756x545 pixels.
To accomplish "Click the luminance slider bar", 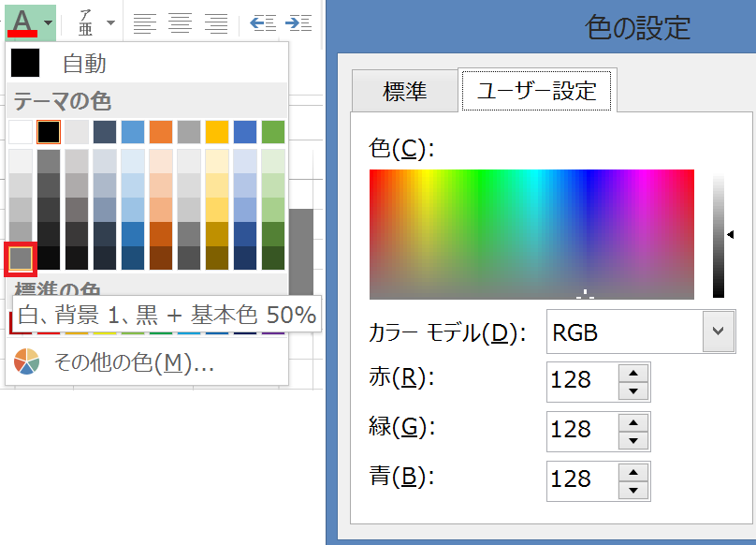I will coord(718,234).
